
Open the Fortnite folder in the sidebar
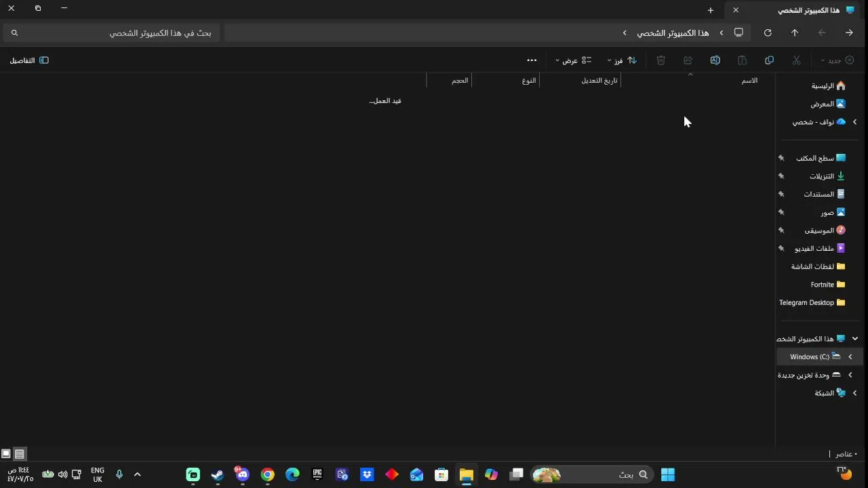click(828, 285)
